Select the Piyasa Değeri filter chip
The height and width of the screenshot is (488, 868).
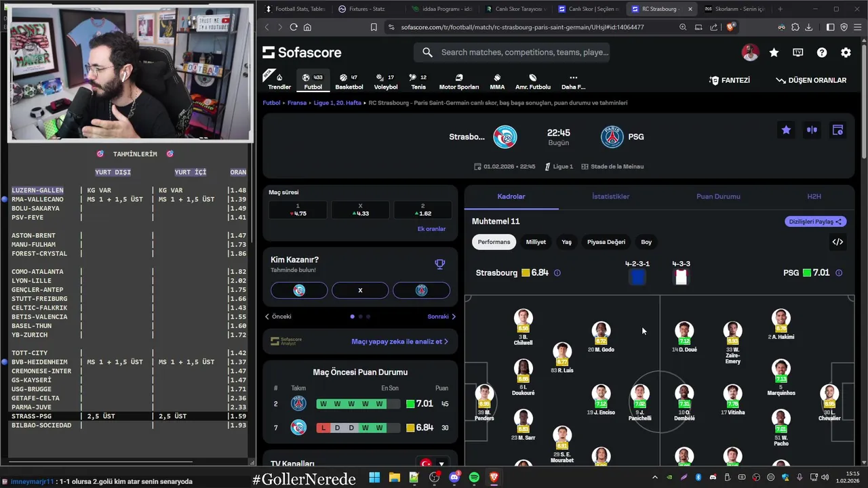click(x=606, y=242)
